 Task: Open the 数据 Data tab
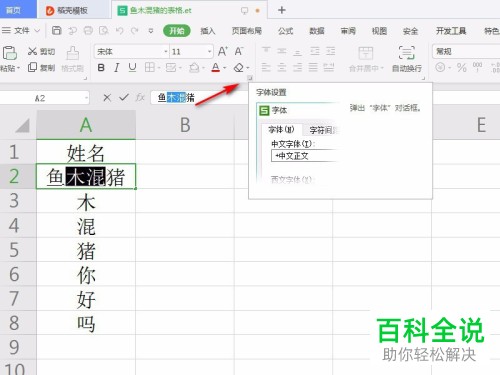(x=317, y=31)
